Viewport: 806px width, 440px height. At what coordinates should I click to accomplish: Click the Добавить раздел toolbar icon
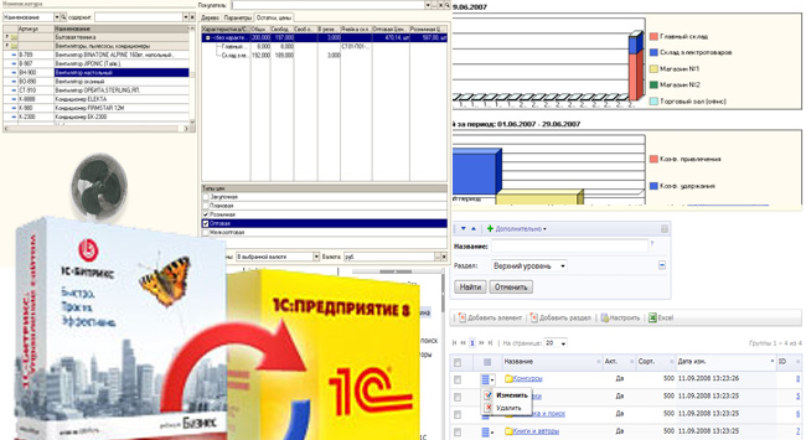coord(534,318)
